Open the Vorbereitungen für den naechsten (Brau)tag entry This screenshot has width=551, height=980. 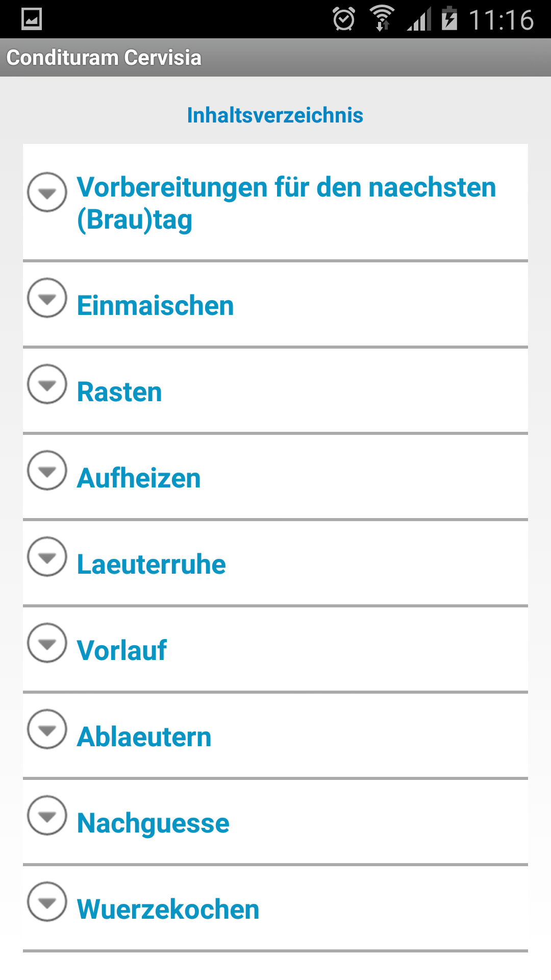tap(286, 203)
